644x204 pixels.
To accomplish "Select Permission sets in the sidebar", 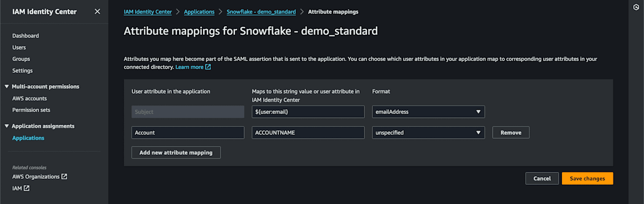I will coord(31,110).
